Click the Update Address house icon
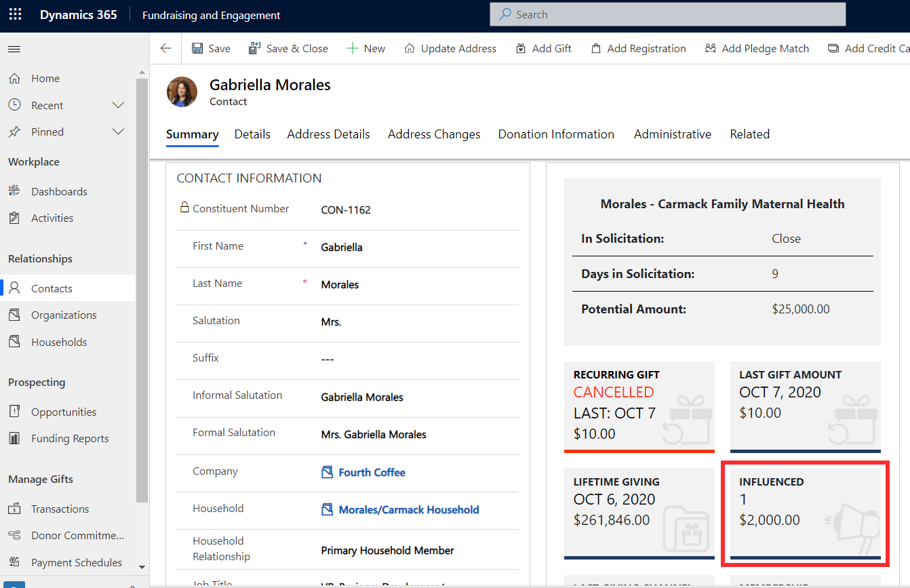Image resolution: width=910 pixels, height=588 pixels. point(410,48)
